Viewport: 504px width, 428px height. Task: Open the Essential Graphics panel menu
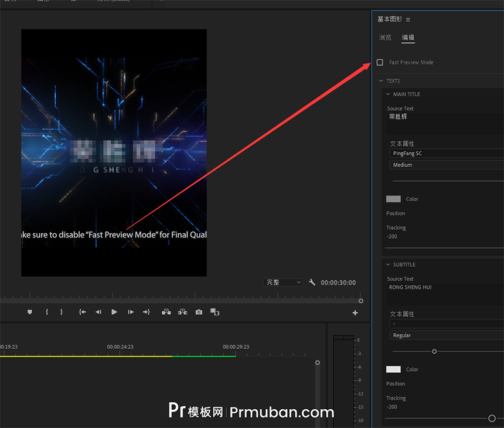tap(408, 19)
